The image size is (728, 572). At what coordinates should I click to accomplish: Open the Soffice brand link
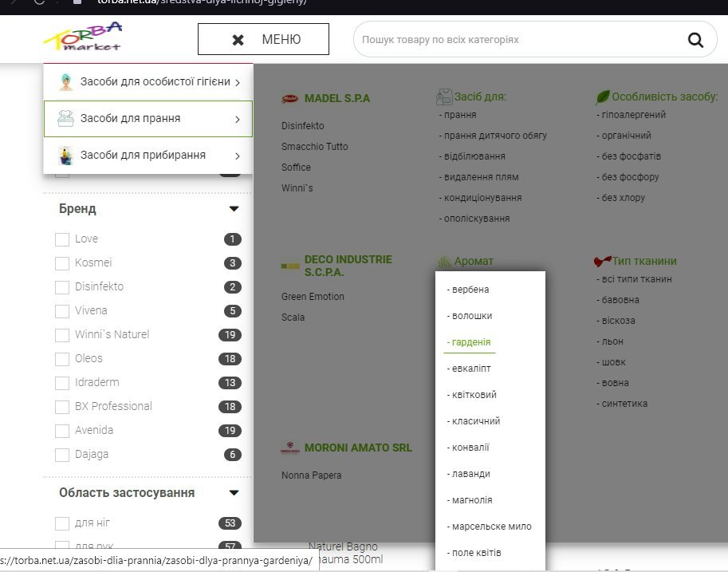[x=296, y=168]
